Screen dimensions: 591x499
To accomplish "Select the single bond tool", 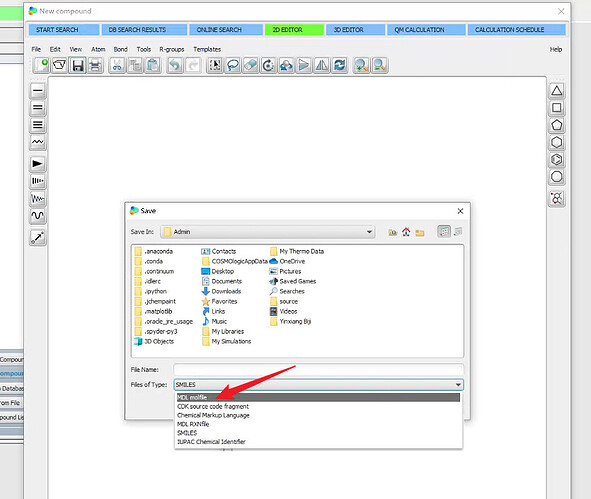I will click(x=38, y=90).
